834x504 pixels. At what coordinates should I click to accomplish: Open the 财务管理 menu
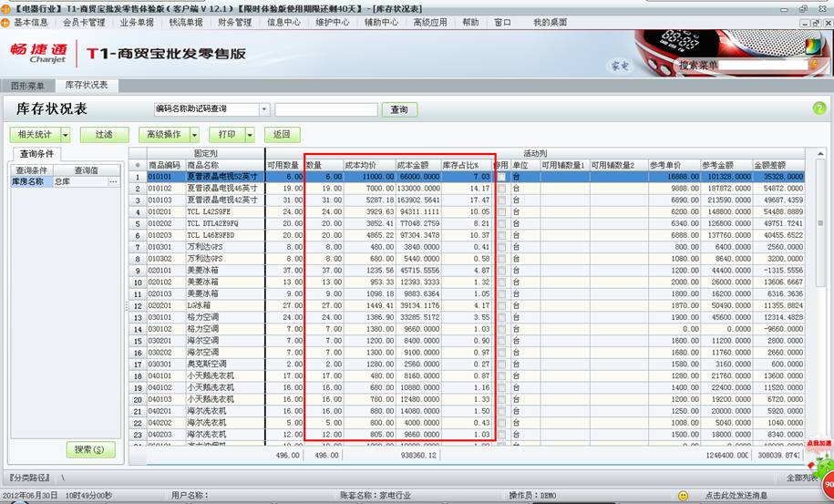[234, 22]
